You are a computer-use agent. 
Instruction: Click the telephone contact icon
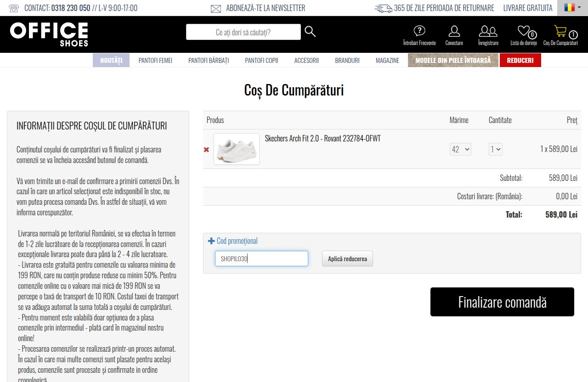pos(14,8)
